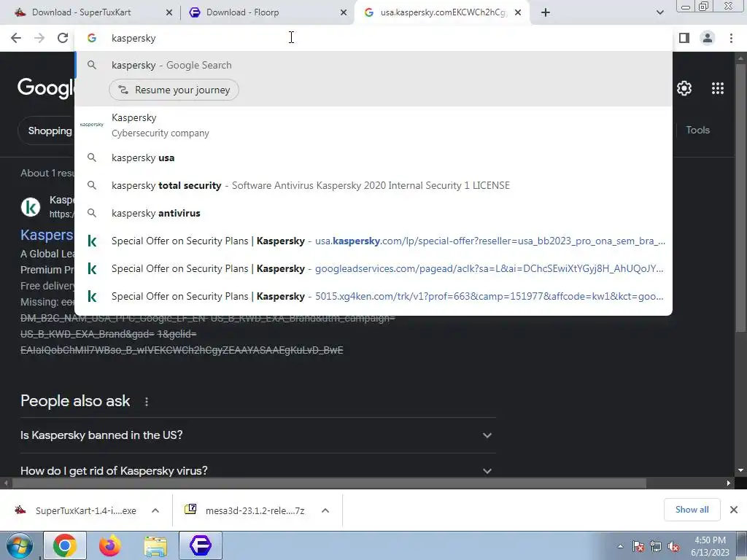Screen dimensions: 747x560
Task: Click Chrome icon in the taskbar
Action: click(x=65, y=545)
